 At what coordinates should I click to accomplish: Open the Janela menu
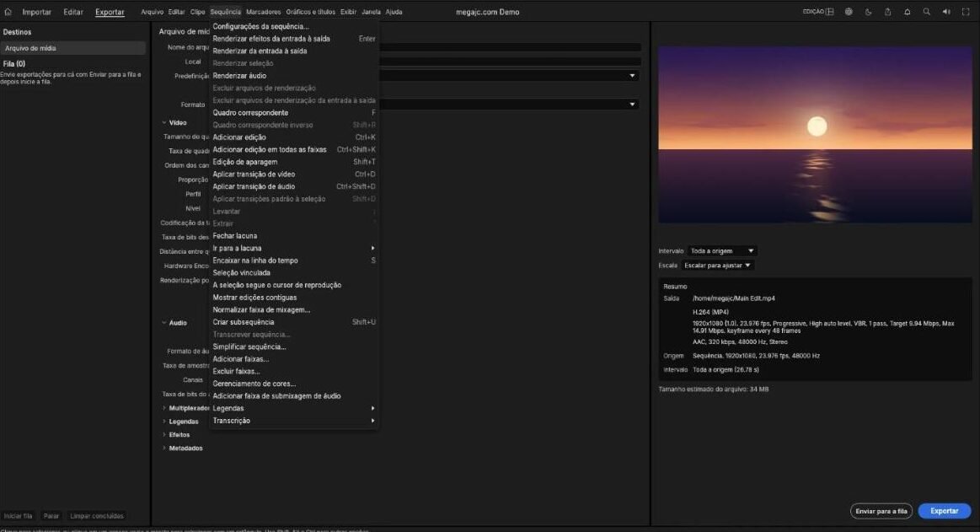click(372, 12)
